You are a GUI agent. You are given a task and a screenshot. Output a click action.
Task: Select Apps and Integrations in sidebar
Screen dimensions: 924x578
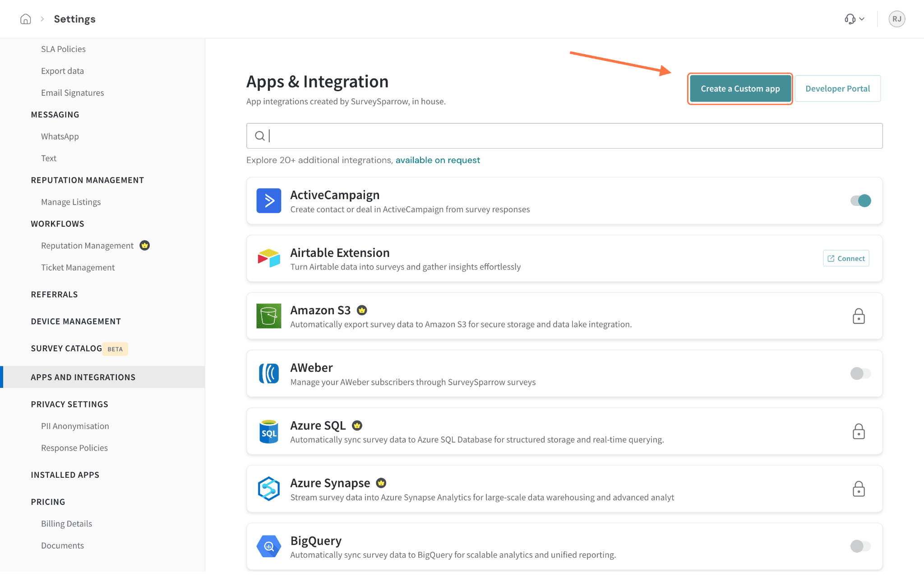102,377
